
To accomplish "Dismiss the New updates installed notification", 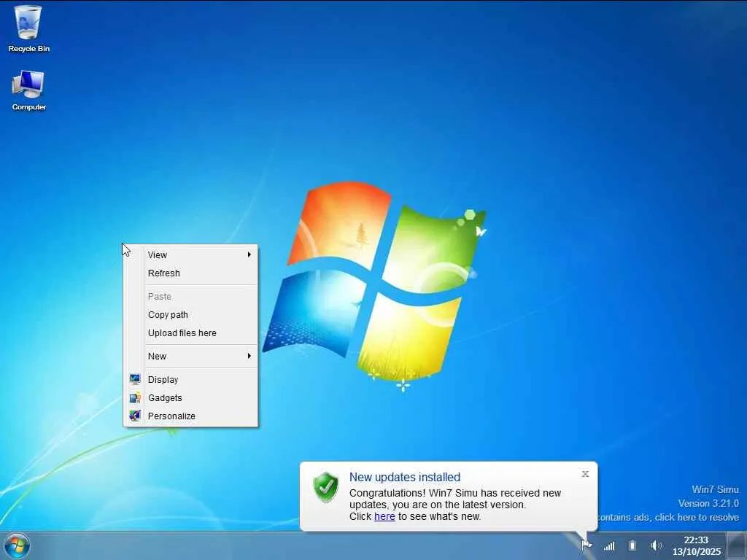I will (x=585, y=474).
